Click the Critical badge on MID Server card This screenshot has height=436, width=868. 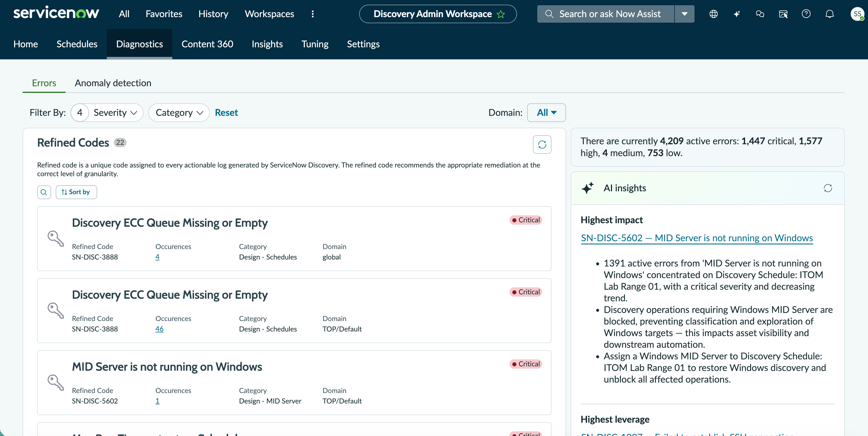[526, 364]
